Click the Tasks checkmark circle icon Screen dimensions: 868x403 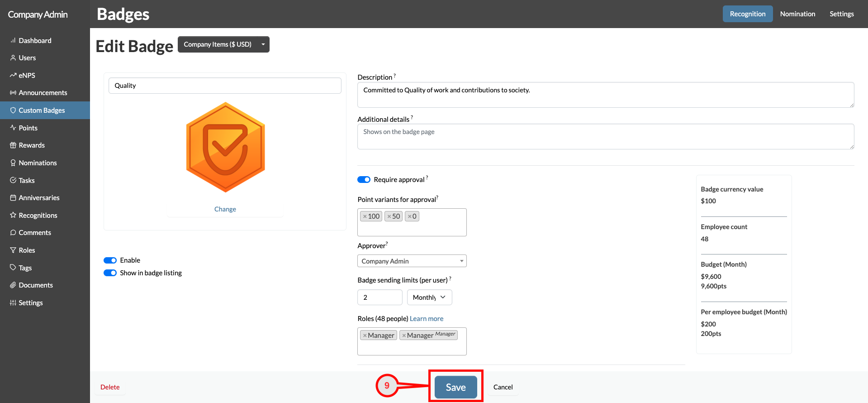point(13,180)
